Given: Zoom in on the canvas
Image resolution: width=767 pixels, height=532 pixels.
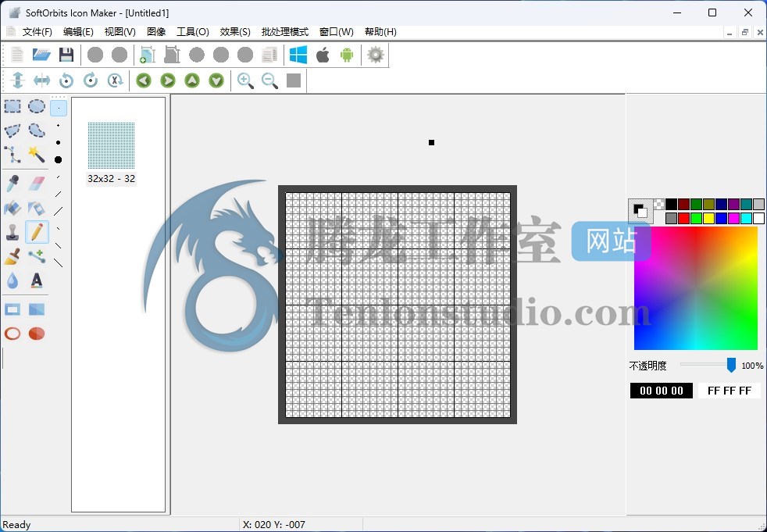Looking at the screenshot, I should pyautogui.click(x=245, y=80).
